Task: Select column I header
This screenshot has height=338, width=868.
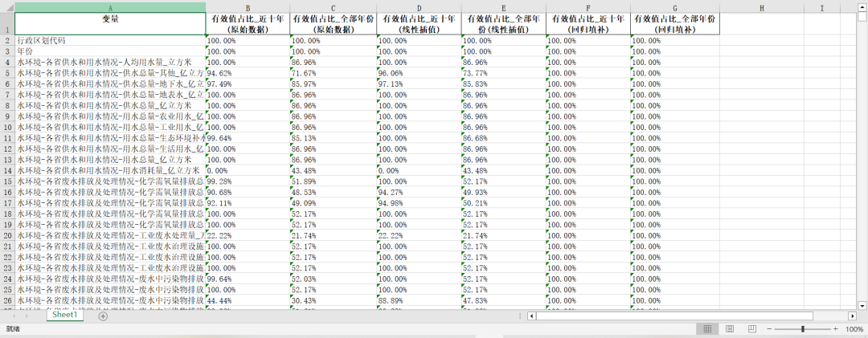Action: click(821, 7)
